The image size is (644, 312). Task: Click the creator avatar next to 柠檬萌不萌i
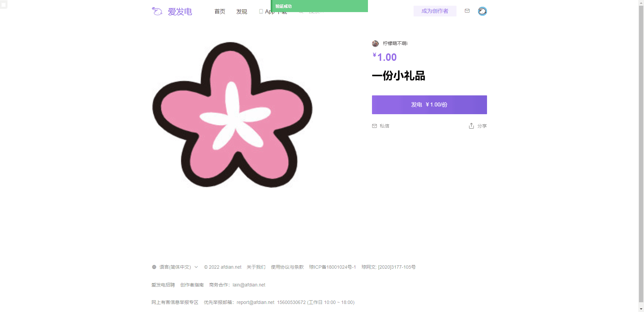pos(375,44)
